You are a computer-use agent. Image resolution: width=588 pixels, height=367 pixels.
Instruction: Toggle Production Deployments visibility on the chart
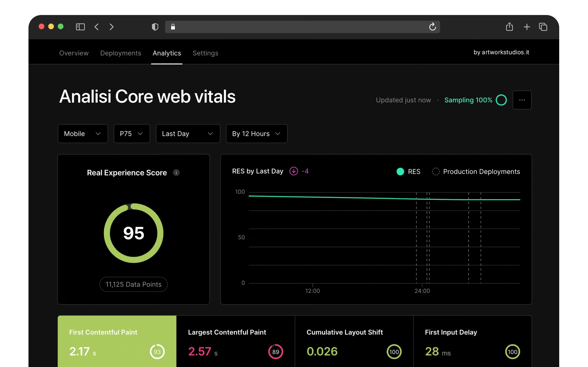[476, 172]
